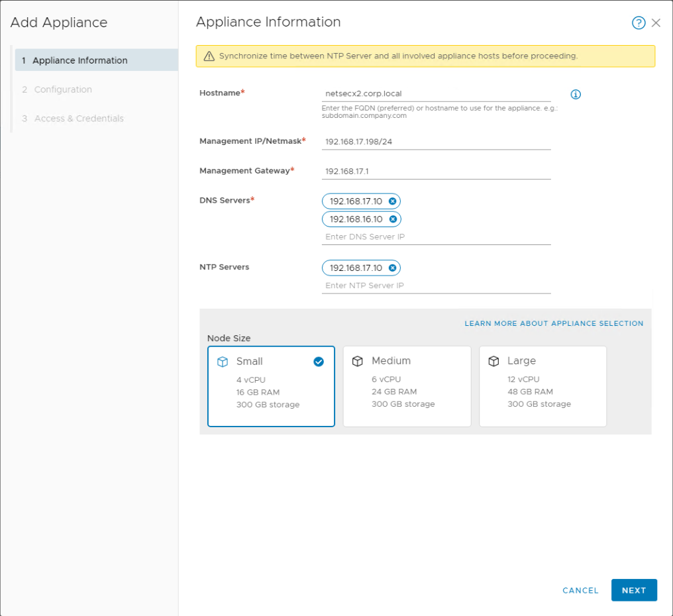
Task: Remove DNS server 192.168.16.10 chip
Action: (x=392, y=219)
